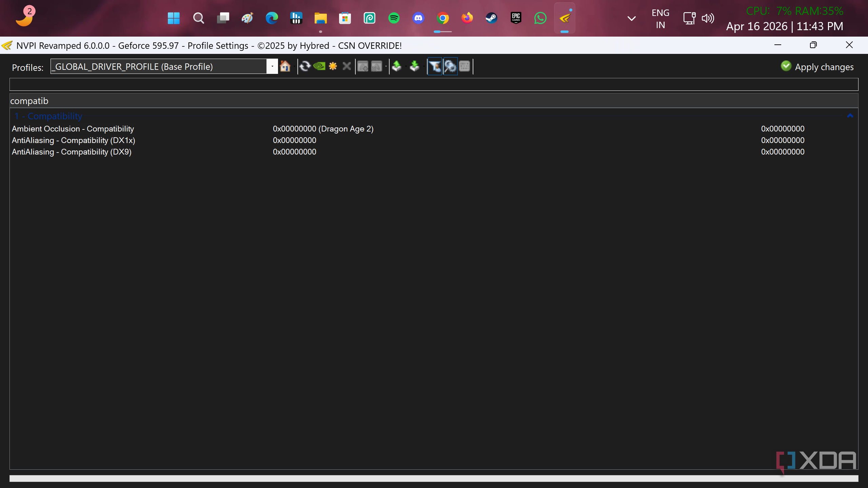Image resolution: width=868 pixels, height=488 pixels.
Task: Open the arrow menu beside the home icon
Action: coord(294,66)
